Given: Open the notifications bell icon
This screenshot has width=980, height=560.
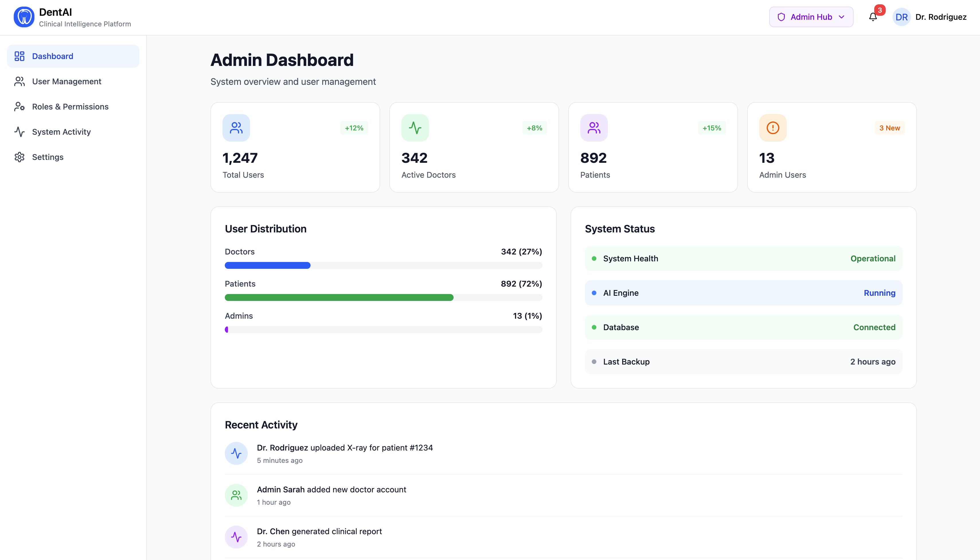Looking at the screenshot, I should pos(873,17).
